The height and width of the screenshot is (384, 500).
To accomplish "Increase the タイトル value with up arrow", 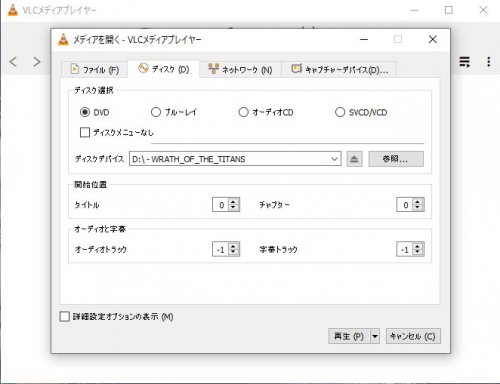I will tap(233, 201).
